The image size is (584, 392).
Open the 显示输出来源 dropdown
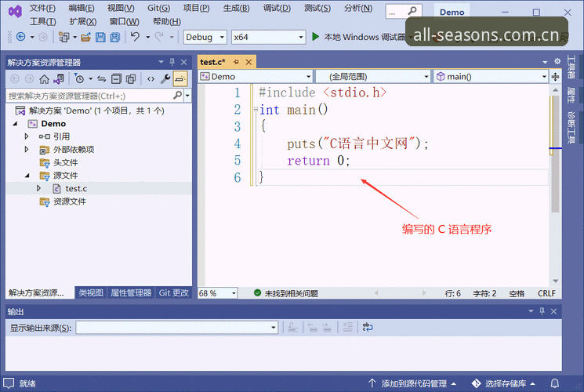click(x=177, y=328)
